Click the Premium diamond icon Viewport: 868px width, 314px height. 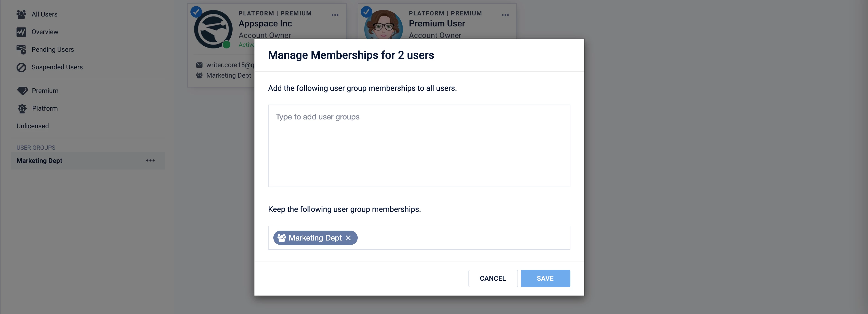pos(22,91)
